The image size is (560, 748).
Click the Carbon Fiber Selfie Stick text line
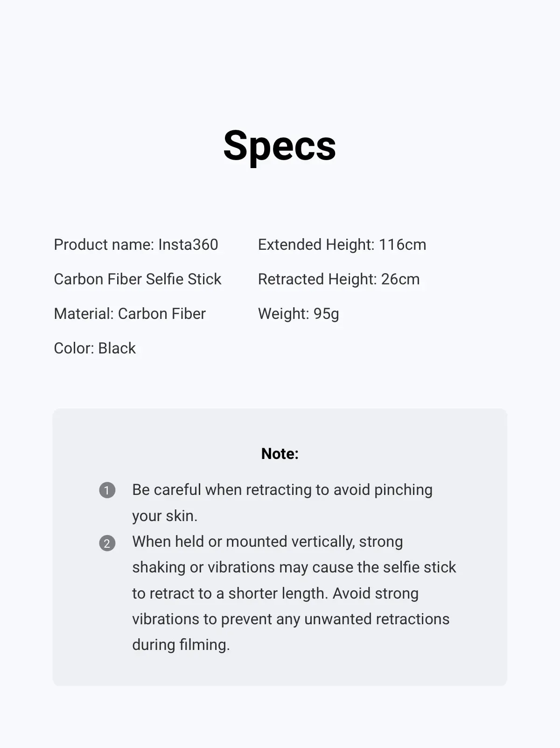[137, 279]
